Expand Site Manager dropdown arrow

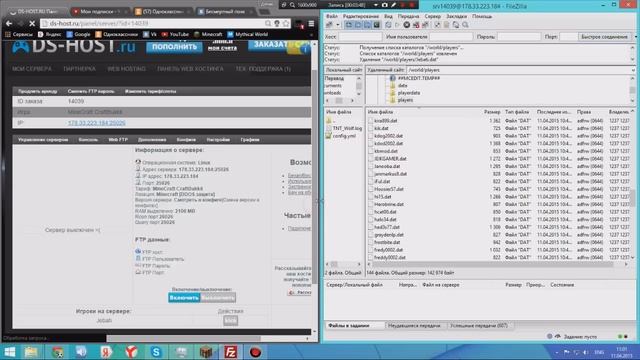coord(338,25)
